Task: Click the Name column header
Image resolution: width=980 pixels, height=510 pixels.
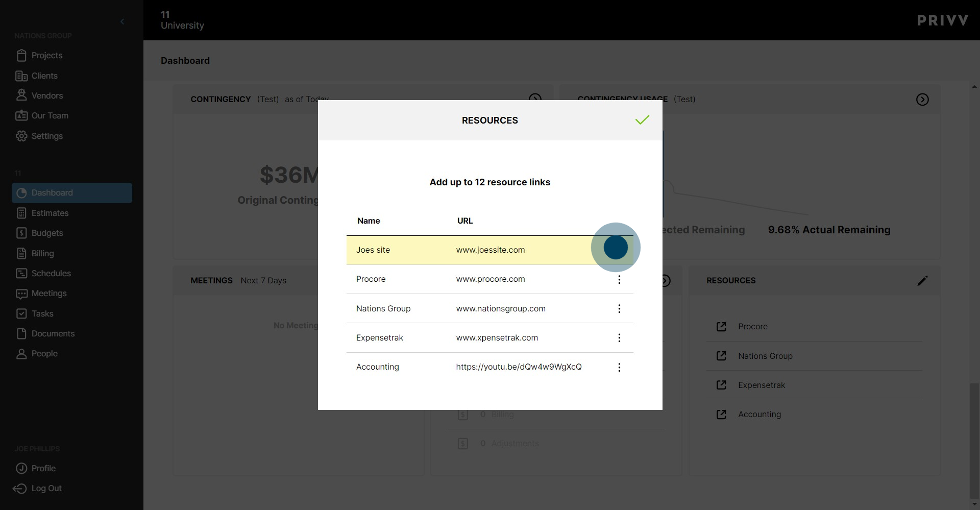Action: (x=369, y=221)
